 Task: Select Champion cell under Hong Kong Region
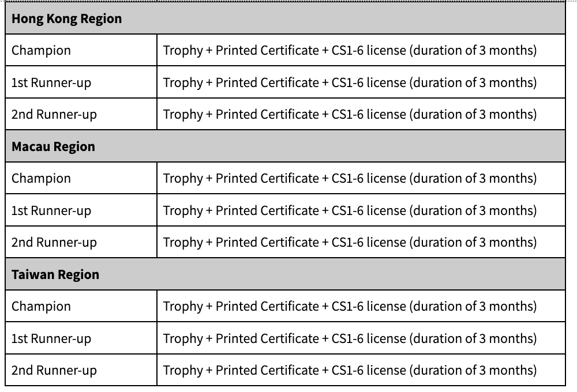coord(41,50)
